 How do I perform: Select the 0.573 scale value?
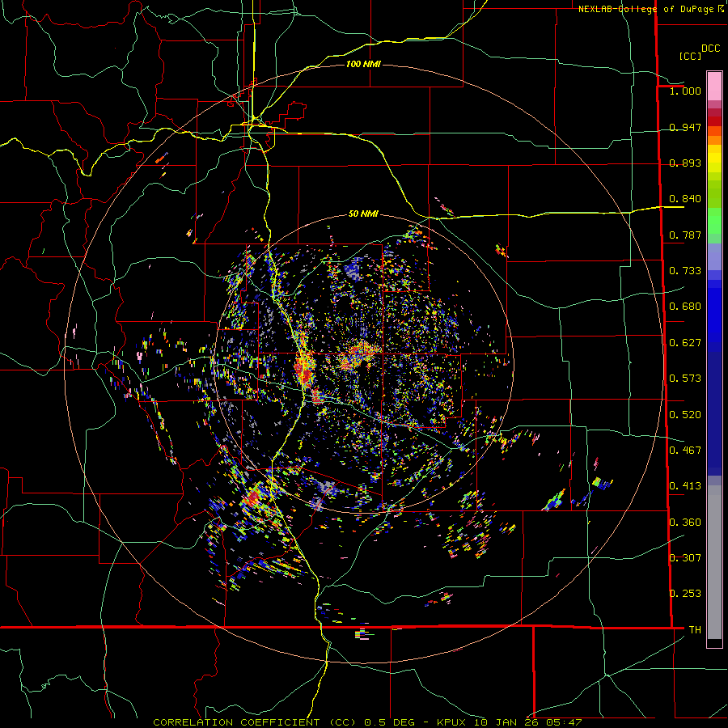[x=685, y=379]
